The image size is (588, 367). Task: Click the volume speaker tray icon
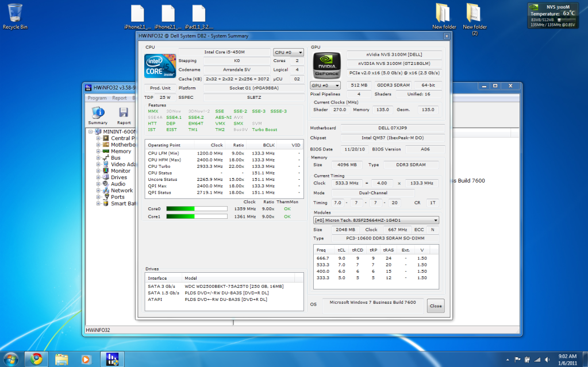click(547, 360)
